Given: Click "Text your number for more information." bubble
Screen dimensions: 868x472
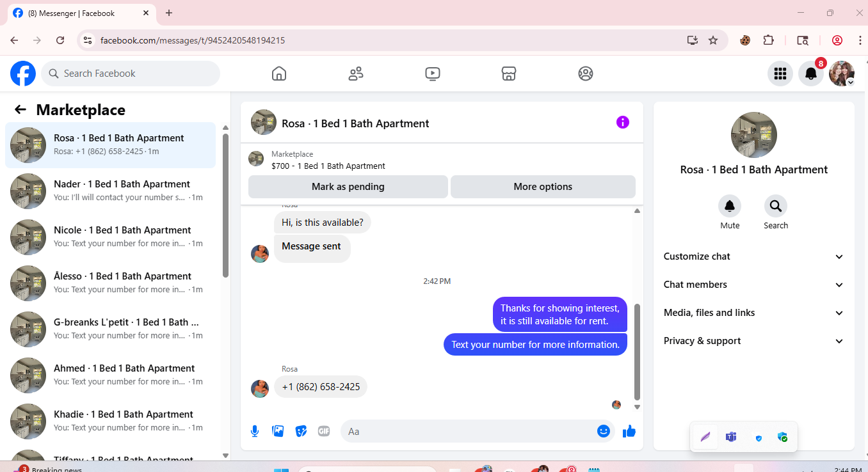Looking at the screenshot, I should (535, 344).
